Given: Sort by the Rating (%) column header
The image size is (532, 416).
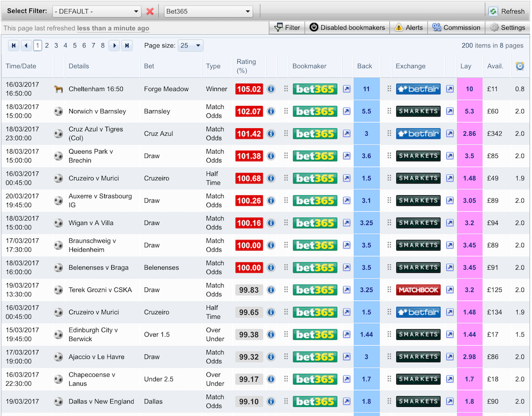Looking at the screenshot, I should tap(246, 66).
